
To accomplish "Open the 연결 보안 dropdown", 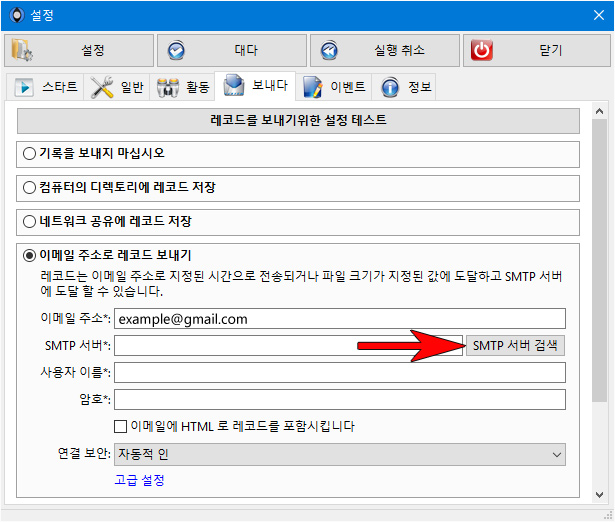I will point(340,455).
